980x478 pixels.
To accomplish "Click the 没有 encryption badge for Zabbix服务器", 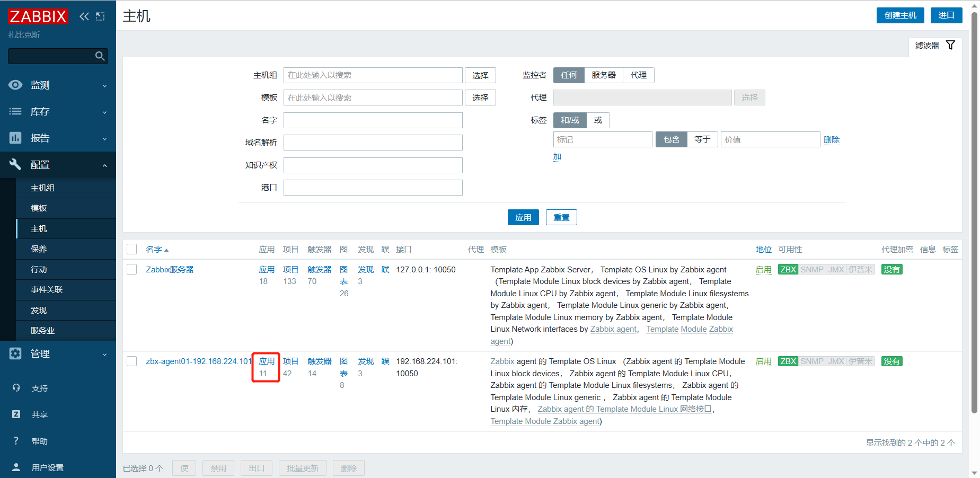I will coord(891,269).
